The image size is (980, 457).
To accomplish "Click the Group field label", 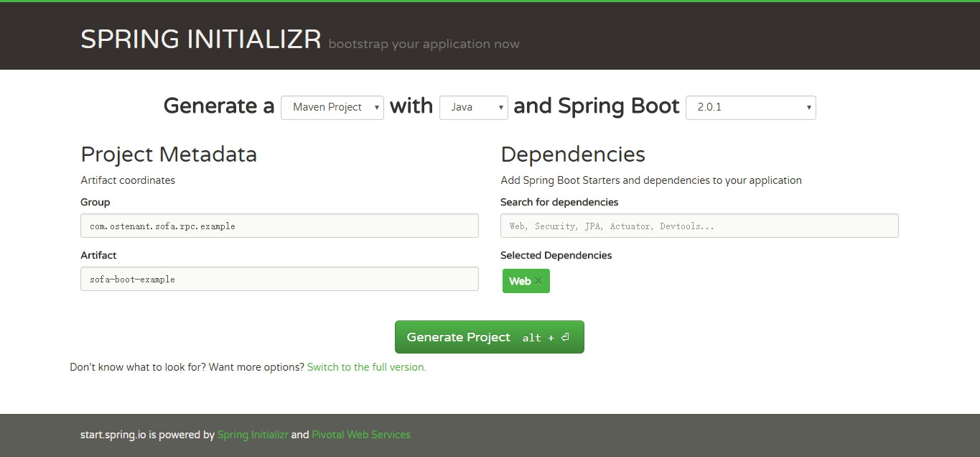I will [95, 202].
